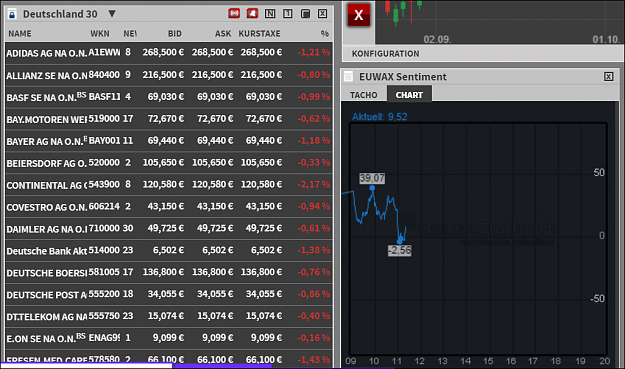Click Allianz ask price 216,500 €
This screenshot has height=369, width=625.
coord(212,75)
